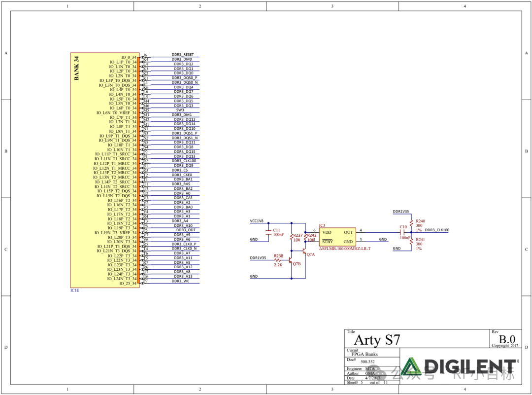
Task: Select the R240 resistor symbol
Action: coord(411,223)
